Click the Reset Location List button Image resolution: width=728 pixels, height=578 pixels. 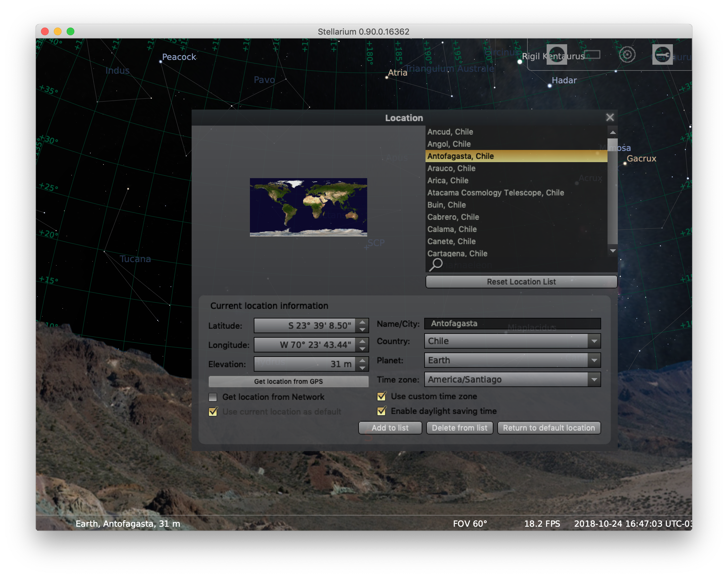521,282
